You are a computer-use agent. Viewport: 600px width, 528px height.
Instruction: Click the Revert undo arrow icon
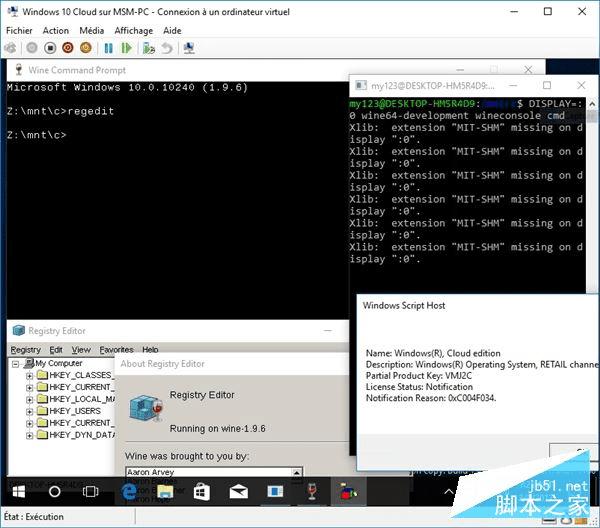pos(167,48)
